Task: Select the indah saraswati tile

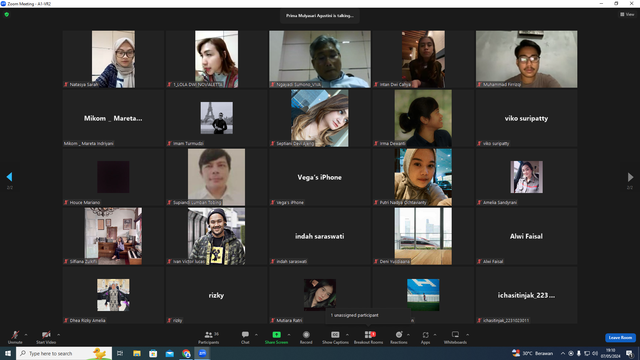Action: pyautogui.click(x=320, y=236)
